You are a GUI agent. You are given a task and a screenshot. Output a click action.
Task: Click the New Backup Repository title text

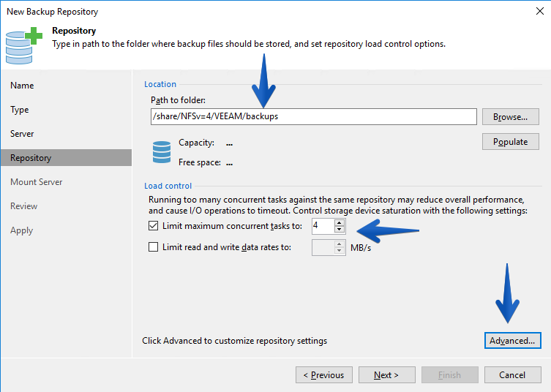[53, 12]
